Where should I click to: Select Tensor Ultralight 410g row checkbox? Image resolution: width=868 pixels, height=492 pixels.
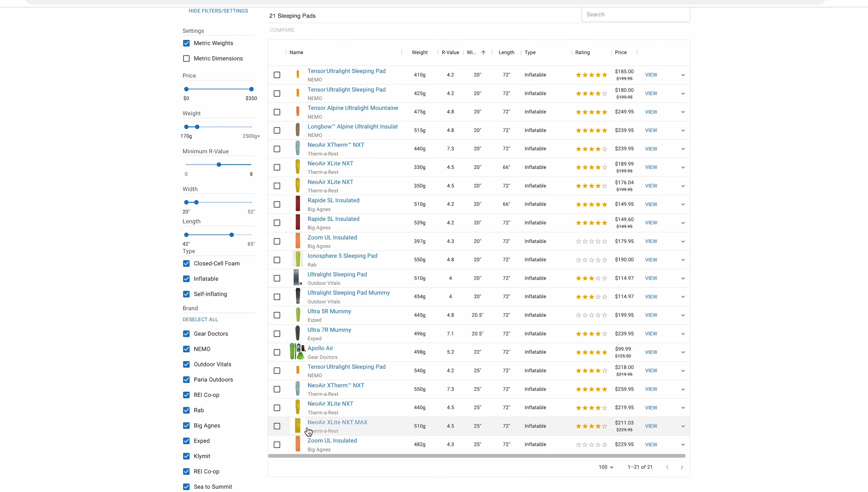[x=277, y=75]
